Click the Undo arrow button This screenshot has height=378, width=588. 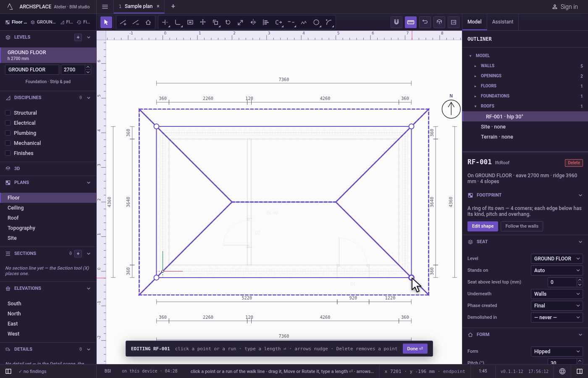[425, 22]
